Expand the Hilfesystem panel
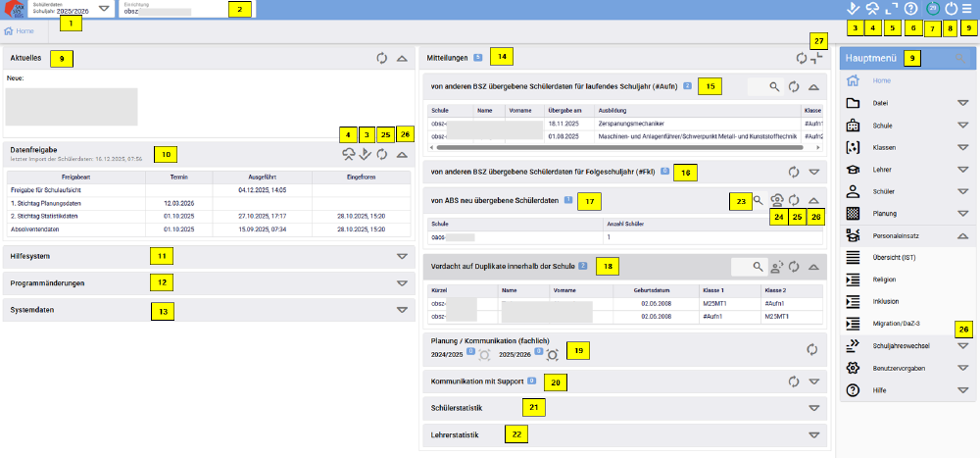Image resolution: width=980 pixels, height=458 pixels. coord(401,256)
